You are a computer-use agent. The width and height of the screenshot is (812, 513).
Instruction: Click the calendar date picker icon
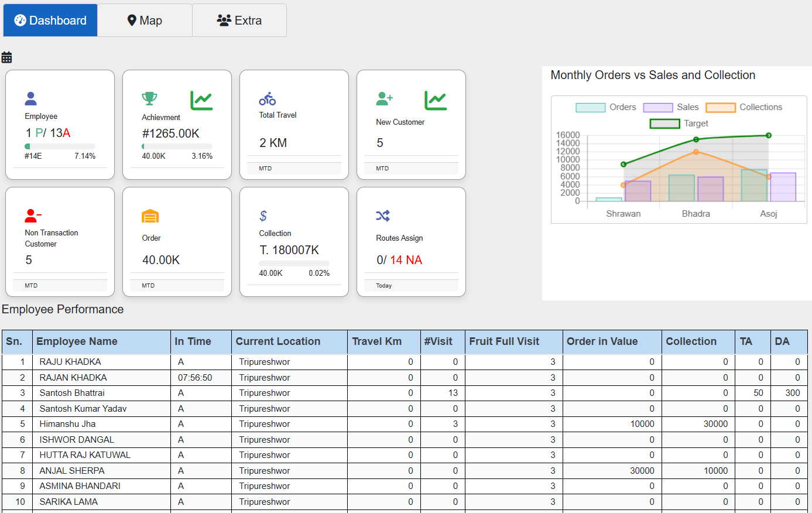pyautogui.click(x=6, y=57)
